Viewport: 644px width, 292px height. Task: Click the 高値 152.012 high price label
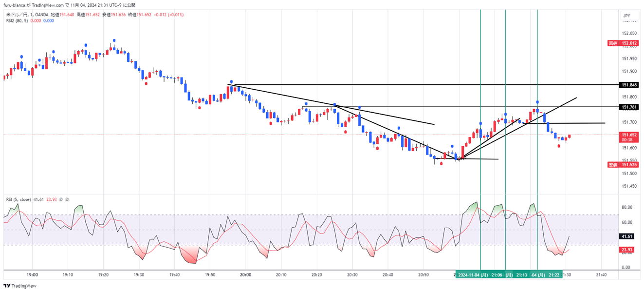coord(623,43)
